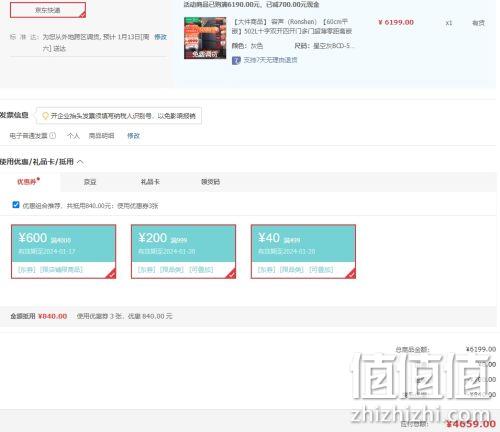Click the 7-day return badge icon
500x432 pixels.
tap(236, 60)
